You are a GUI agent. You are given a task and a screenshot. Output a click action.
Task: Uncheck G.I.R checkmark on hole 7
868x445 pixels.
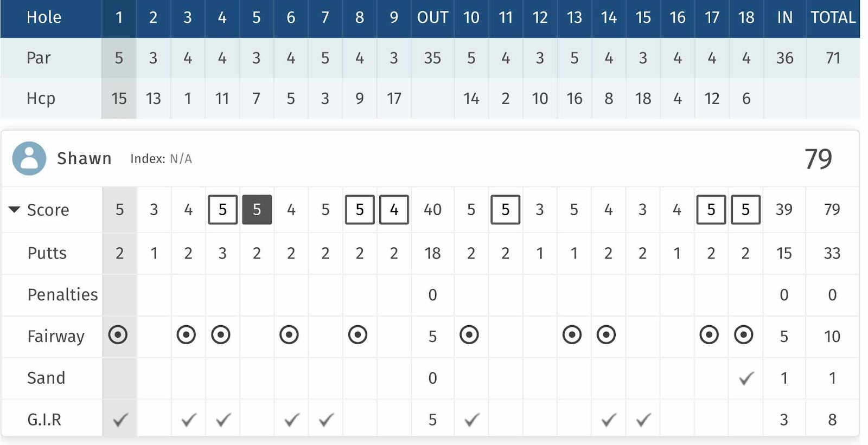326,420
